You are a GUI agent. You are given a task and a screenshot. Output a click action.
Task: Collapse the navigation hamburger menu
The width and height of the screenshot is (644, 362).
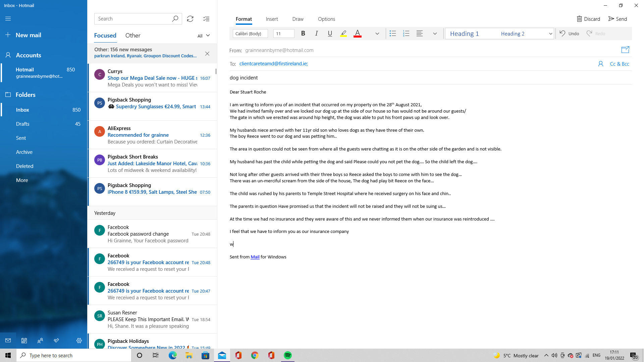pos(8,19)
